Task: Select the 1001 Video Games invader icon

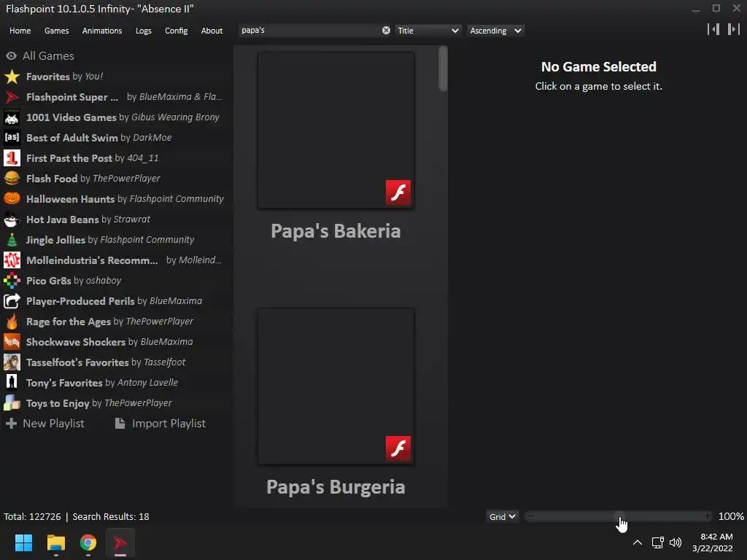Action: [12, 117]
